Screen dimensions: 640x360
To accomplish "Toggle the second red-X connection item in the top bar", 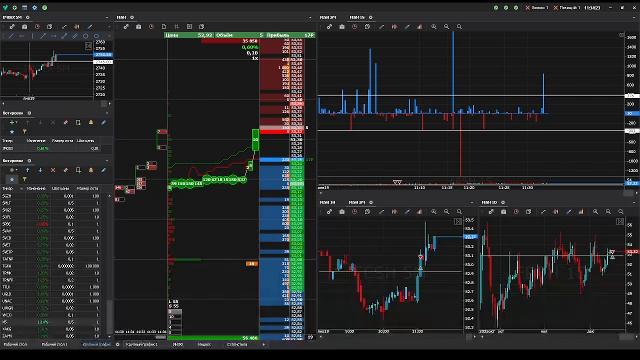I will (x=567, y=7).
